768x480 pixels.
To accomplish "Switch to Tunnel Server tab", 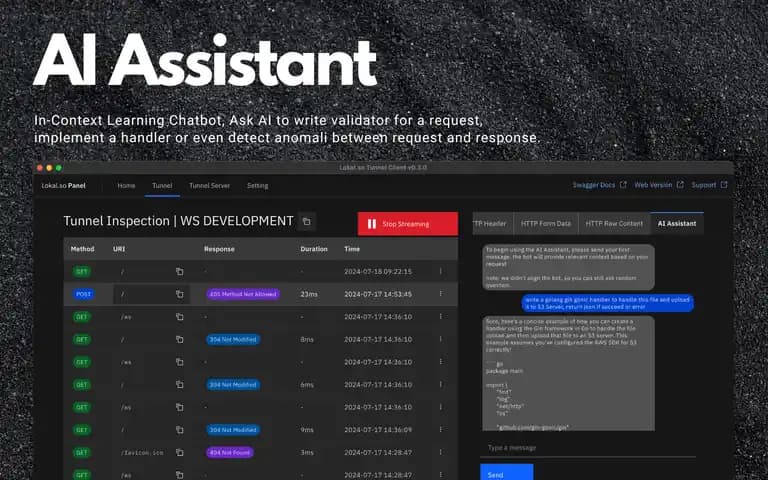I will (x=210, y=186).
